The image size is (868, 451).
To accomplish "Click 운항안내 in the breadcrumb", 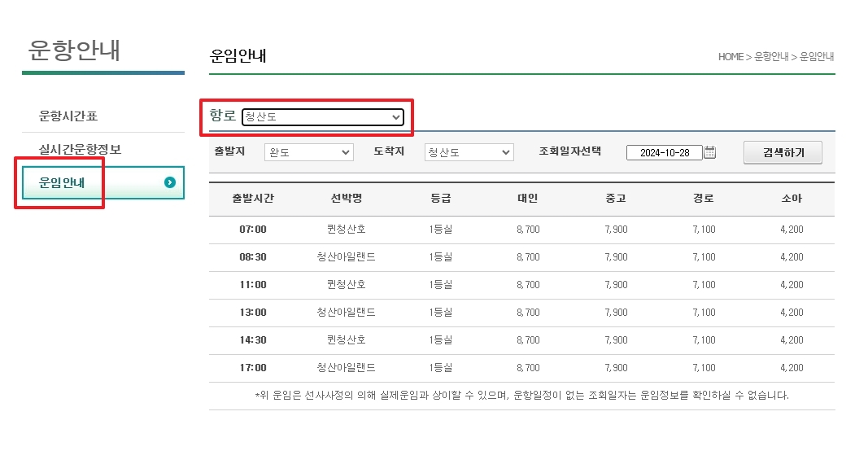I will tap(771, 56).
